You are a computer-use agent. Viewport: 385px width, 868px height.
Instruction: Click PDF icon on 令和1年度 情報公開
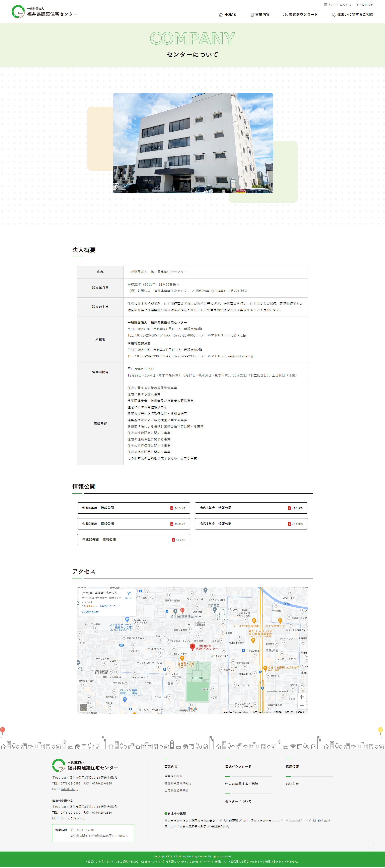[x=289, y=524]
